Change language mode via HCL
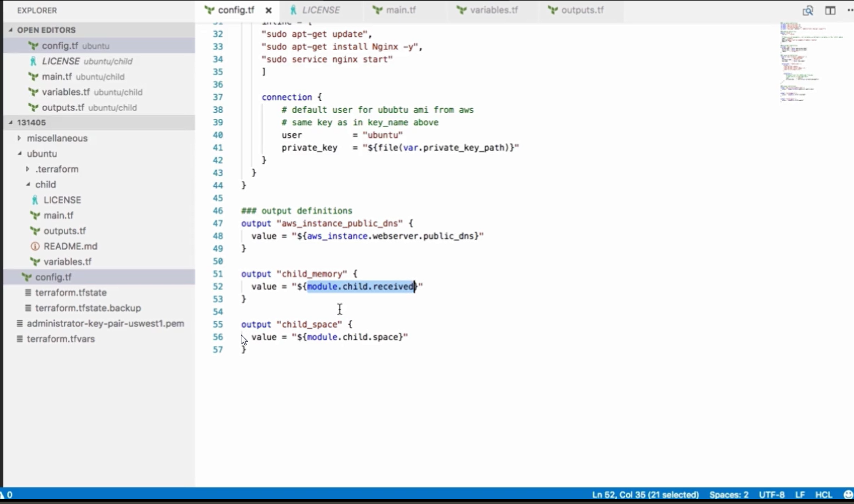 click(x=824, y=495)
